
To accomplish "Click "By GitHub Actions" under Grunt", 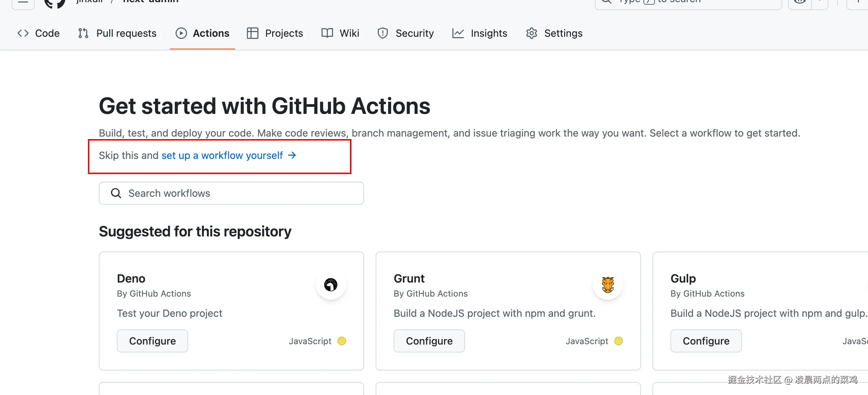I will 431,294.
